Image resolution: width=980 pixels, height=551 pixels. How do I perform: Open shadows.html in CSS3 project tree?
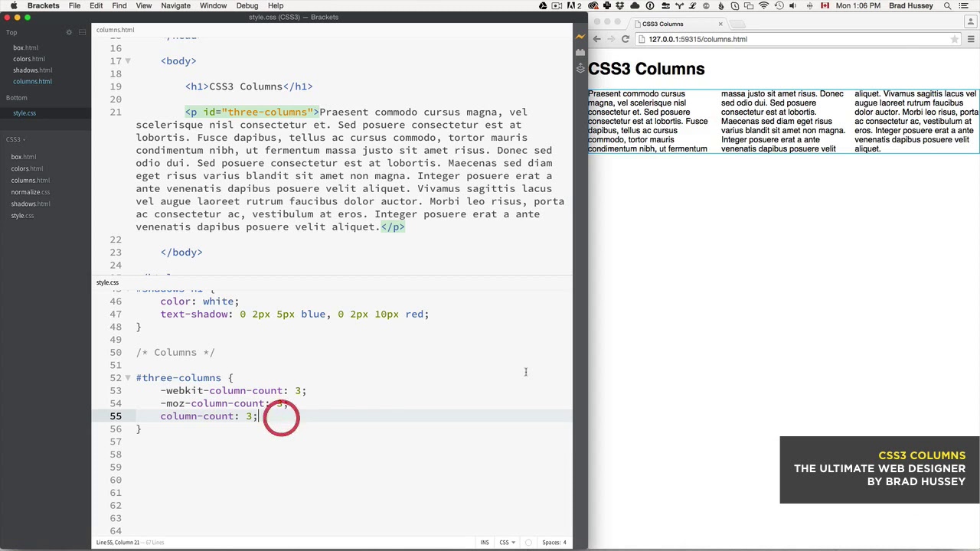pos(31,204)
